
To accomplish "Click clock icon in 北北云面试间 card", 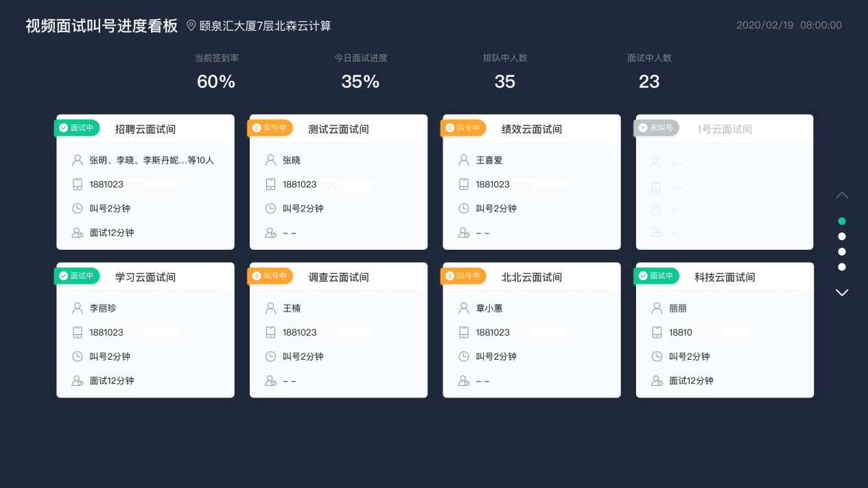I will click(464, 356).
